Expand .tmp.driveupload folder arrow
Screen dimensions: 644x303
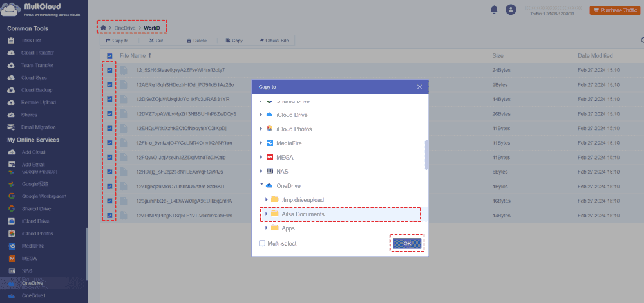point(267,199)
